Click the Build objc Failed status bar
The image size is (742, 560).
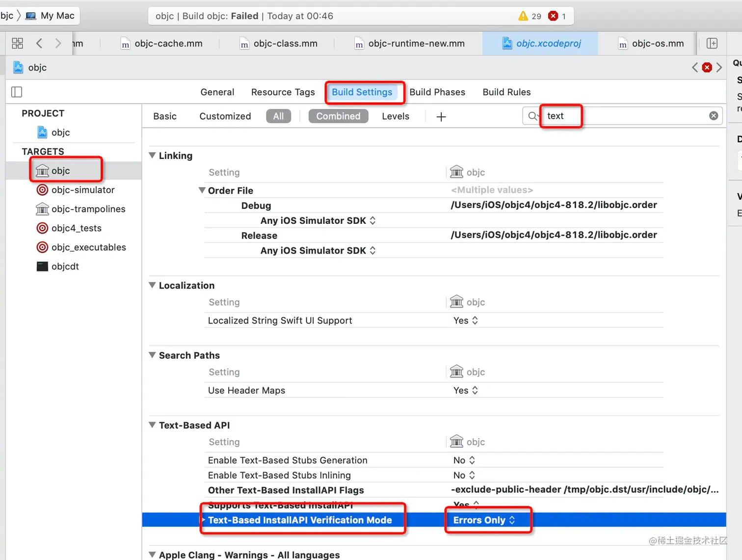point(360,16)
